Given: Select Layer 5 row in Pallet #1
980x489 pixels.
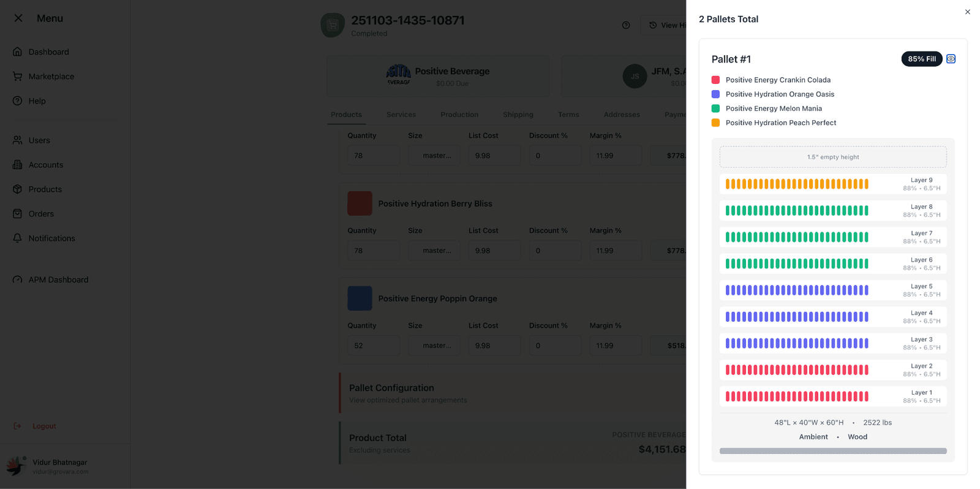Looking at the screenshot, I should 833,290.
